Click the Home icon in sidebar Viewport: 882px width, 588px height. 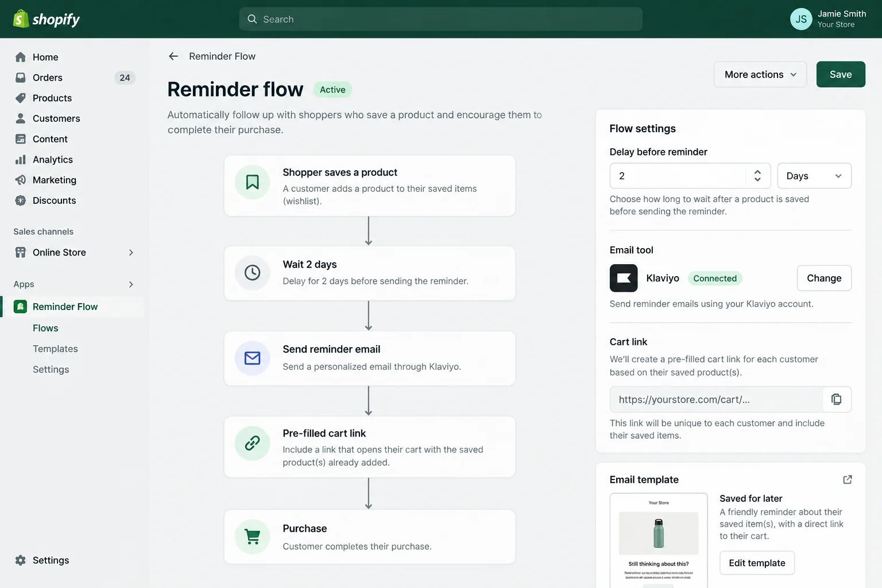click(x=21, y=57)
